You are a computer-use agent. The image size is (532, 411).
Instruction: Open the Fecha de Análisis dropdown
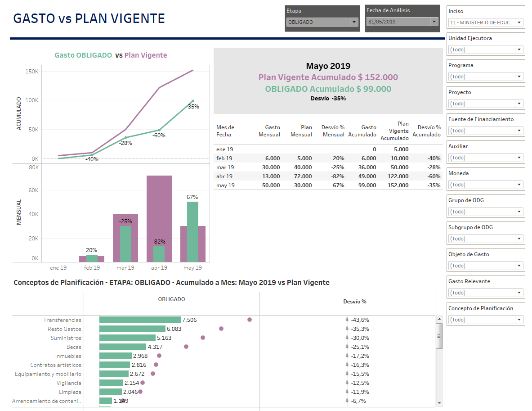(402, 22)
